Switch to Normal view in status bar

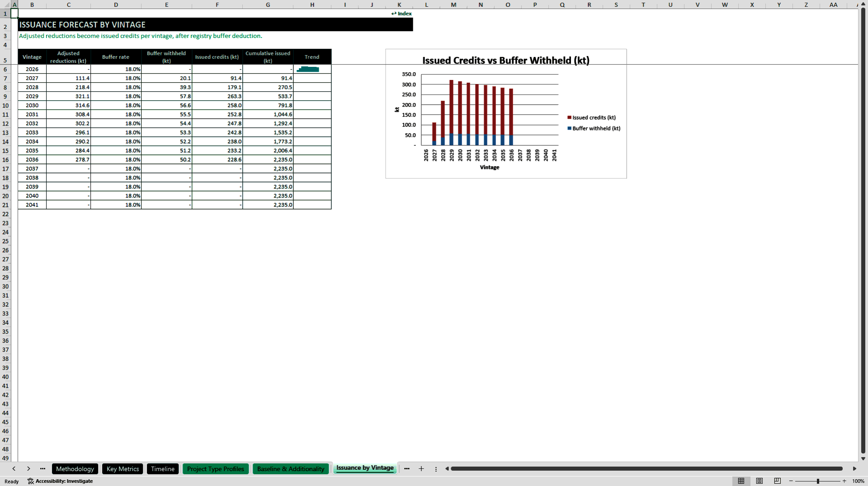(741, 481)
